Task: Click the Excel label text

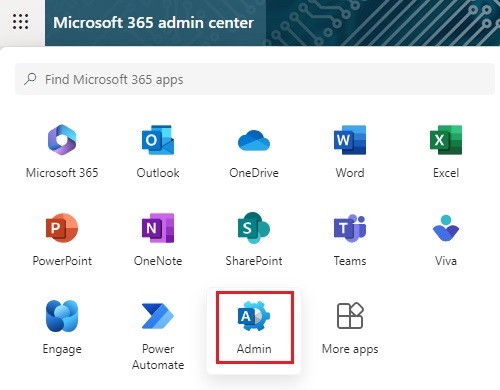Action: pos(446,173)
